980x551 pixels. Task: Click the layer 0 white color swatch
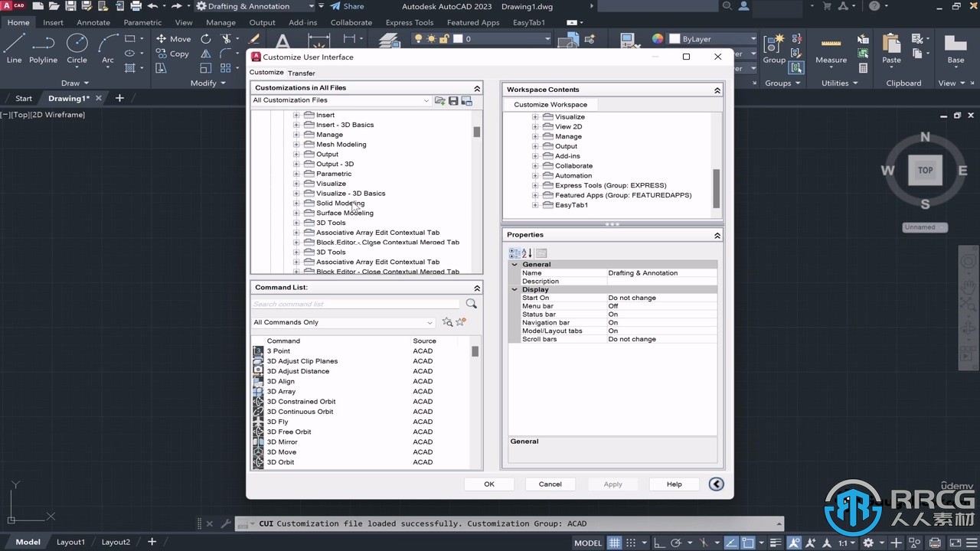click(458, 38)
